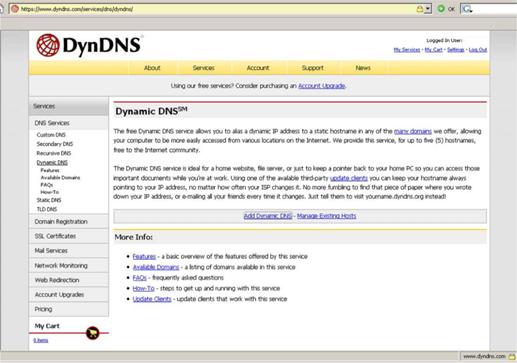Follow the Account Upgrade link
Image resolution: width=517 pixels, height=363 pixels.
pos(321,86)
